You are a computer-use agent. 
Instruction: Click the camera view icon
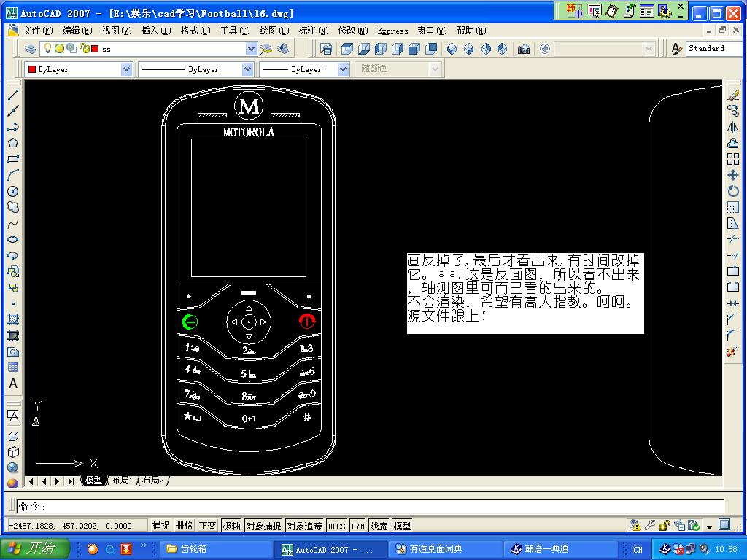[524, 49]
